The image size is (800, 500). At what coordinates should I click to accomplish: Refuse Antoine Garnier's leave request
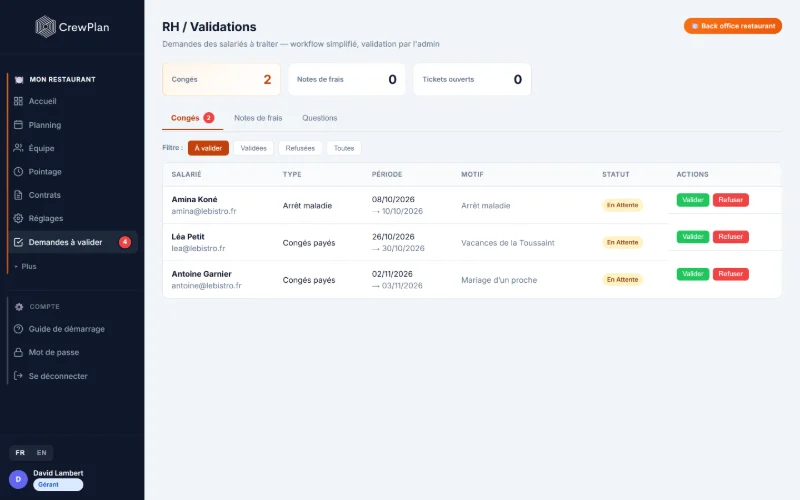(x=731, y=274)
